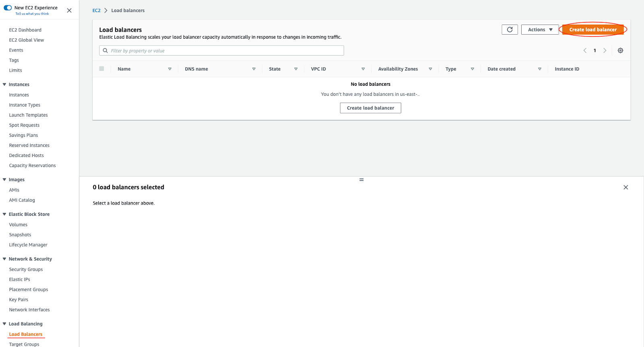Open Launch Templates
The height and width of the screenshot is (347, 644).
(28, 115)
